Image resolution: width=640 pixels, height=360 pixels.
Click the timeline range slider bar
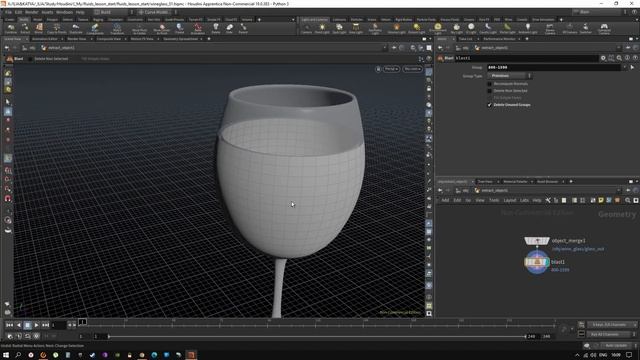(x=317, y=336)
